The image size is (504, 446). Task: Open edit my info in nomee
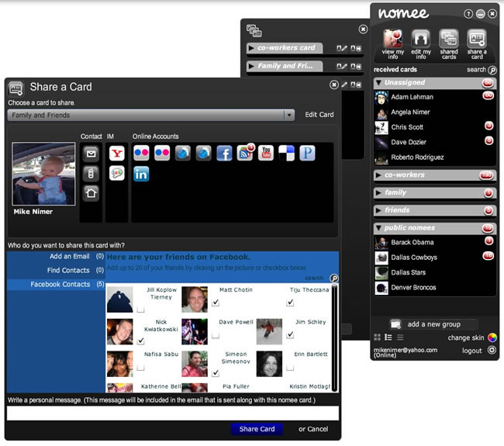point(421,44)
